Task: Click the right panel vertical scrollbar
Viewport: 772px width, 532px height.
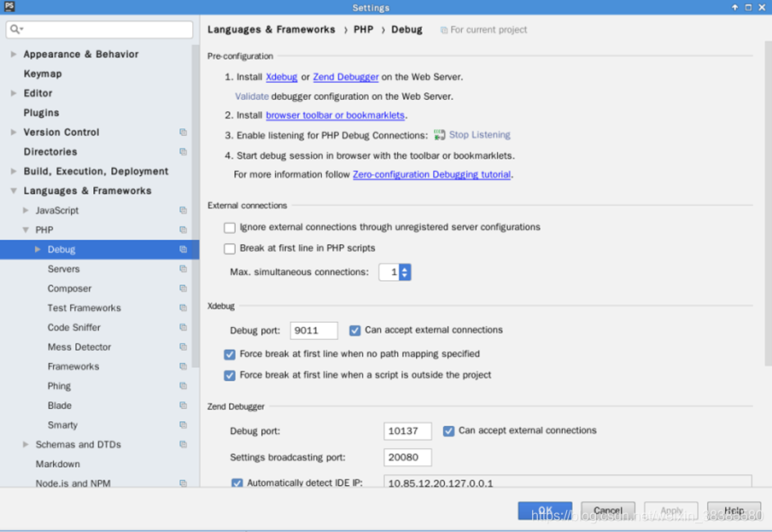Action: point(768,203)
